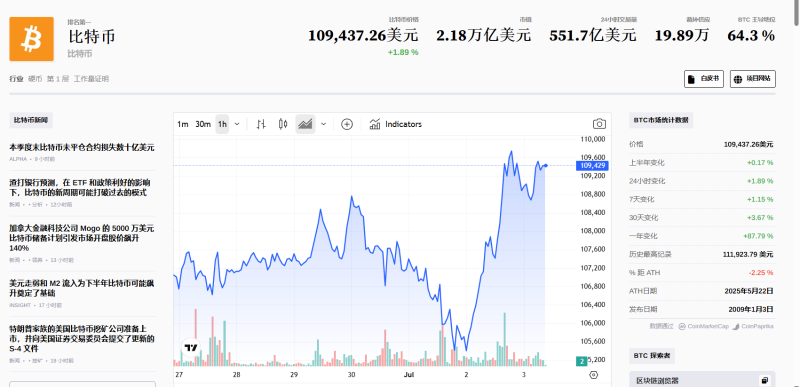Switch to the candlestick chart icon

click(x=283, y=124)
